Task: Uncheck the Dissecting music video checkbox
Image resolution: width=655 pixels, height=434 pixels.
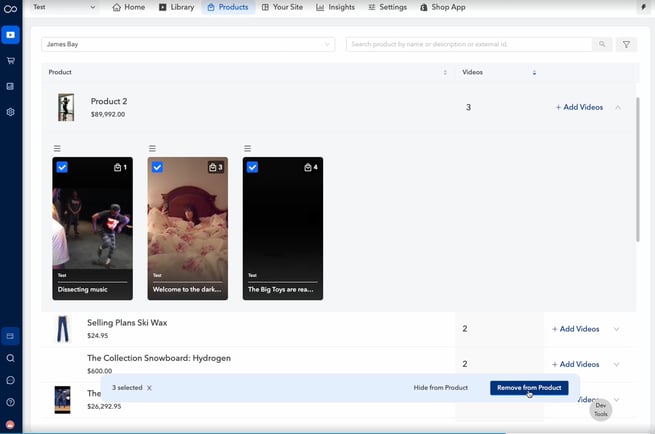Action: coord(62,167)
